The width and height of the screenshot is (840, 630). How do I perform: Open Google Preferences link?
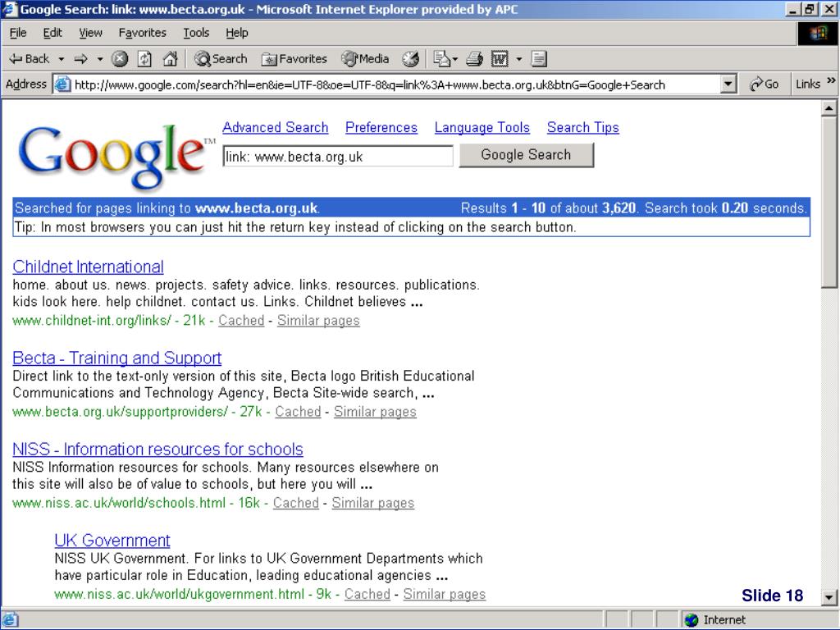point(381,127)
